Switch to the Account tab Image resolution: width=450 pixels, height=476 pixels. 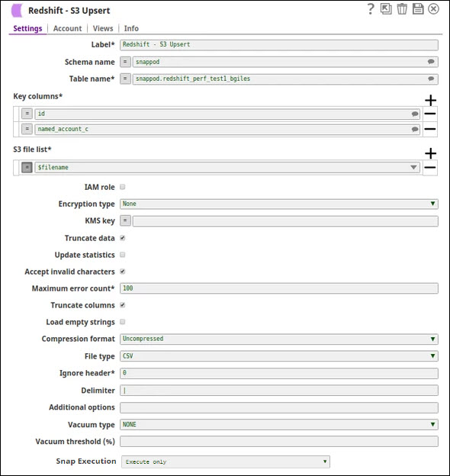(67, 28)
